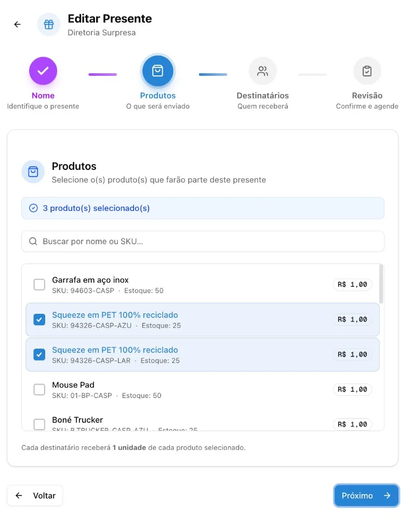Viewport: 413px width, 532px height.
Task: Check the Boné Trucker checkbox
Action: pyautogui.click(x=39, y=424)
